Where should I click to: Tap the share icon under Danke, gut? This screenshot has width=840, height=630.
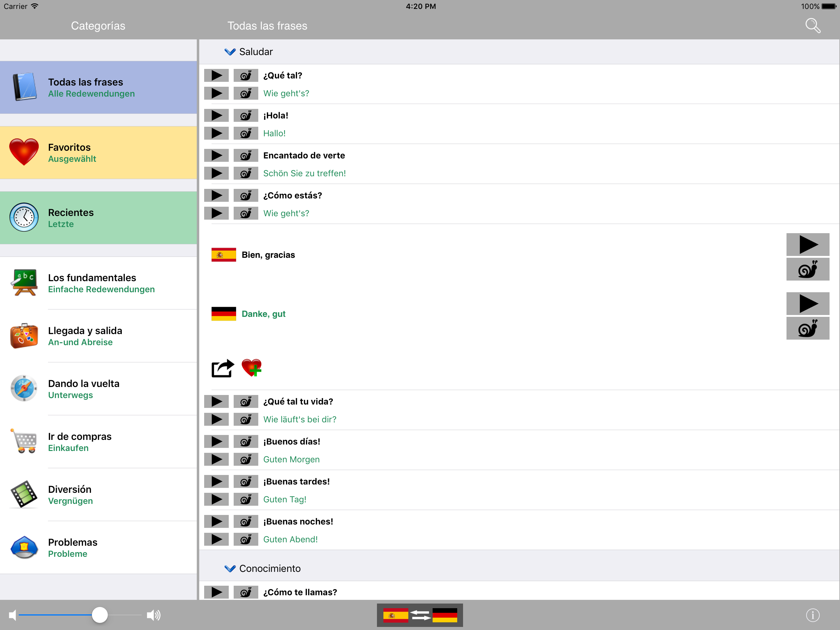pos(223,368)
